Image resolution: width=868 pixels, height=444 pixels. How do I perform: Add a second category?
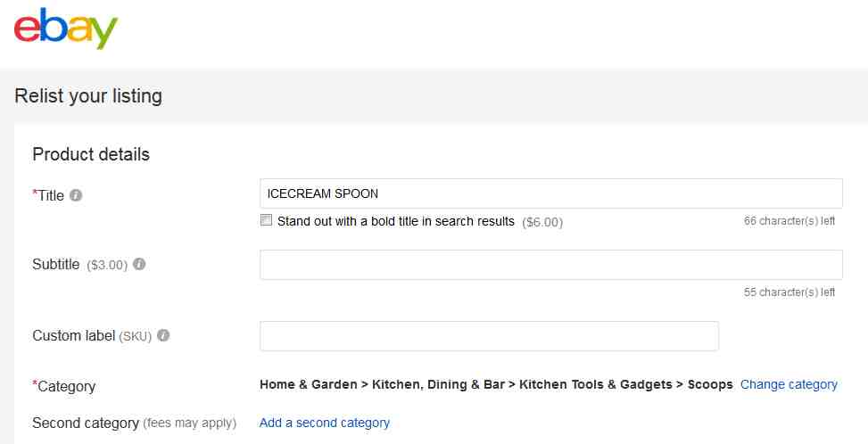(325, 423)
